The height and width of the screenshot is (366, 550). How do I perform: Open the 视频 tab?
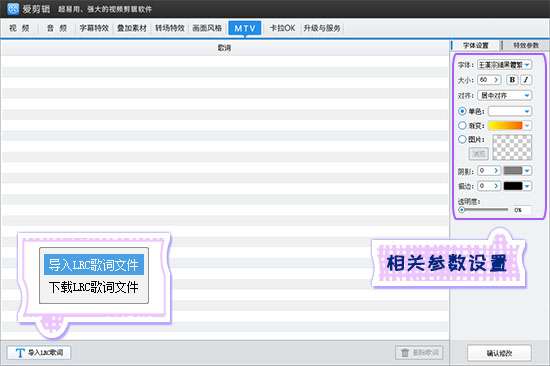tap(19, 28)
